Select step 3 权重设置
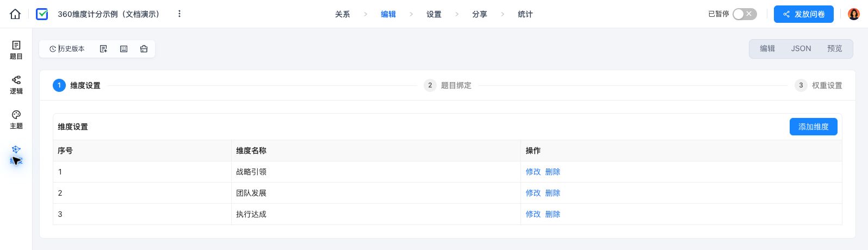The width and height of the screenshot is (868, 250). 819,85
